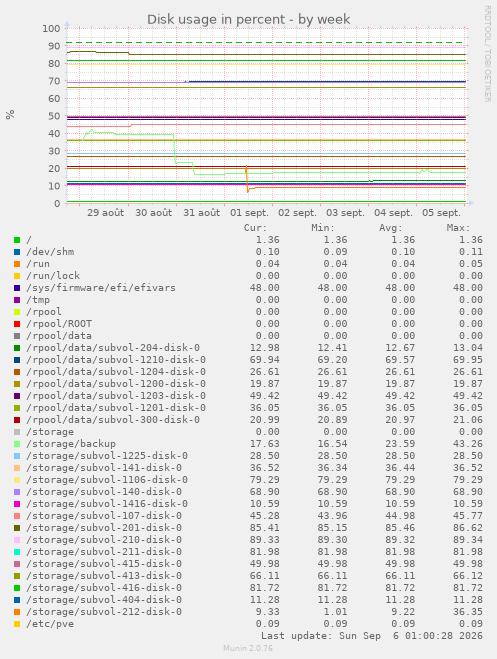Select /rpool/data/subvol-1204-disk-0 label
The height and width of the screenshot is (659, 497).
(116, 372)
